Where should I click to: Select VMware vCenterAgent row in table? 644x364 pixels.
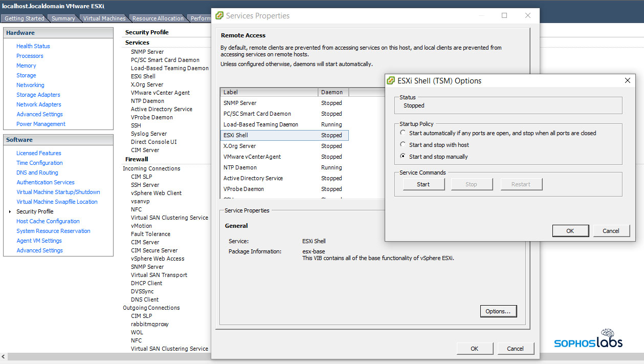pyautogui.click(x=284, y=157)
